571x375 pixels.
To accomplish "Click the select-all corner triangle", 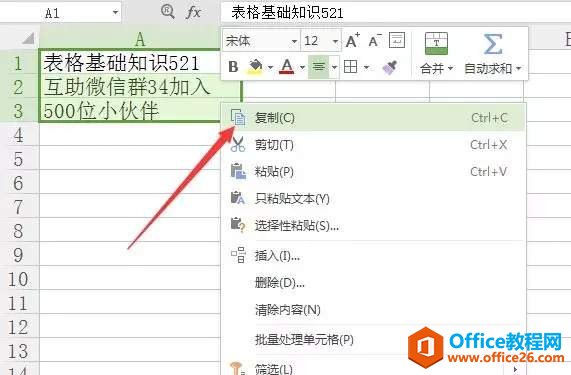I will pos(28,38).
